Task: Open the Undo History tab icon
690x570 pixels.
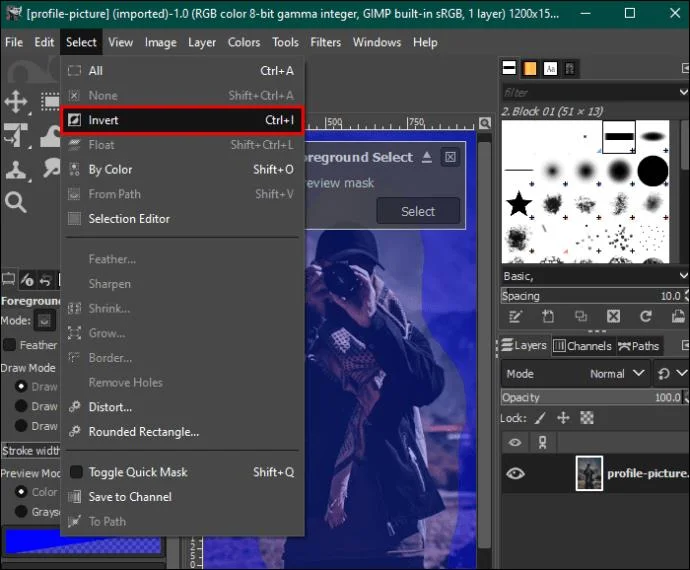Action: (x=45, y=280)
